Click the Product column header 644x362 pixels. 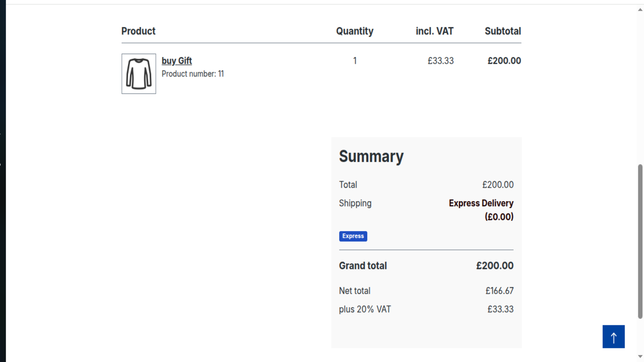(138, 31)
